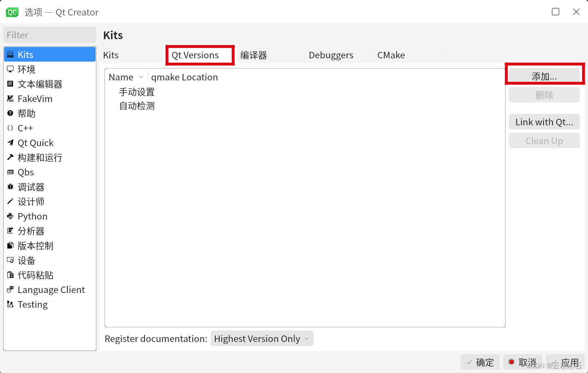This screenshot has width=588, height=373.
Task: Select the Kits category icon in sidebar
Action: click(10, 55)
